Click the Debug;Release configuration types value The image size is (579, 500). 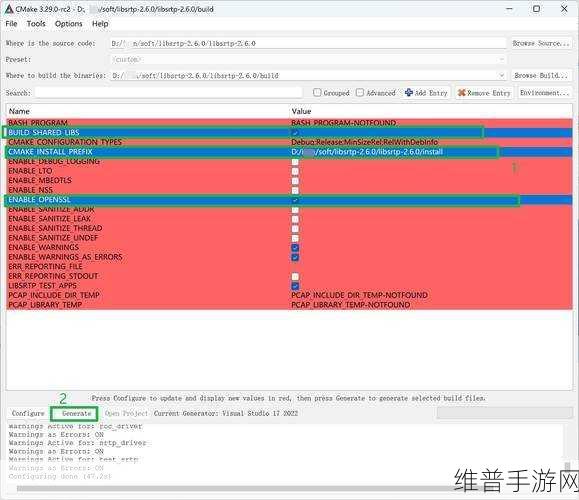(x=365, y=142)
